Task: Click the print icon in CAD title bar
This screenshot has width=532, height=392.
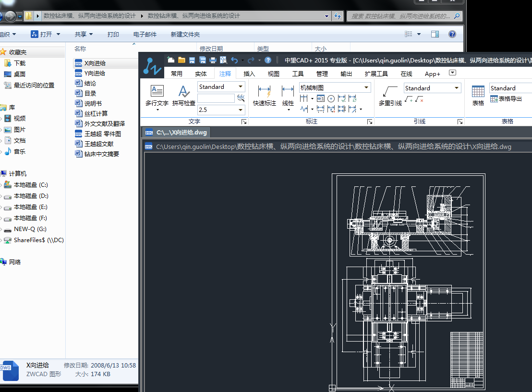Action: (213, 60)
